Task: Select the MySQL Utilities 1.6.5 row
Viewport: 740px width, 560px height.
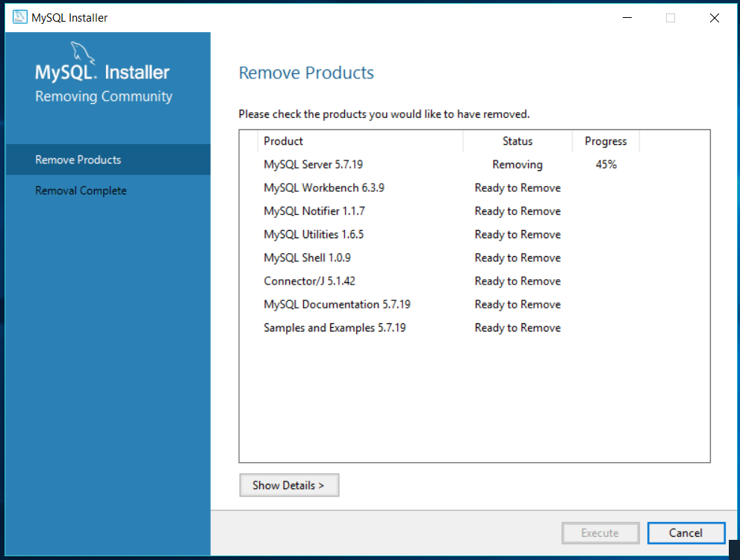Action: coord(474,234)
